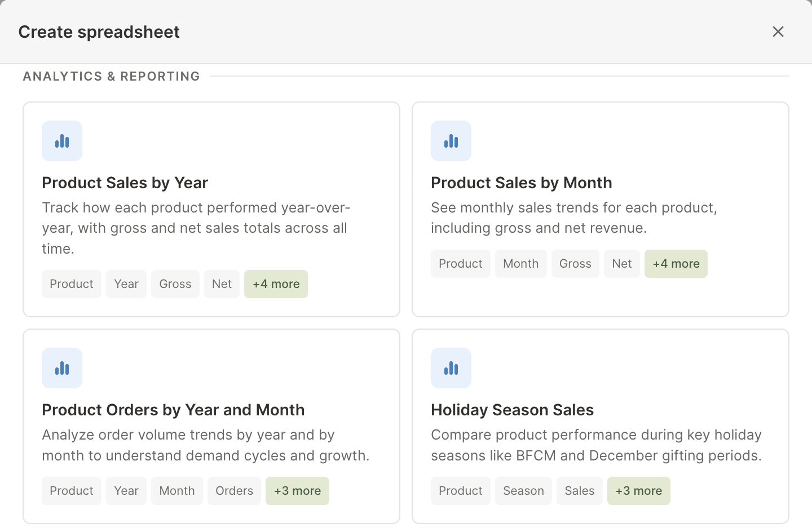Click the 'Analyze order volume trends' description
Viewport: 812px width, 532px height.
pyautogui.click(x=206, y=445)
